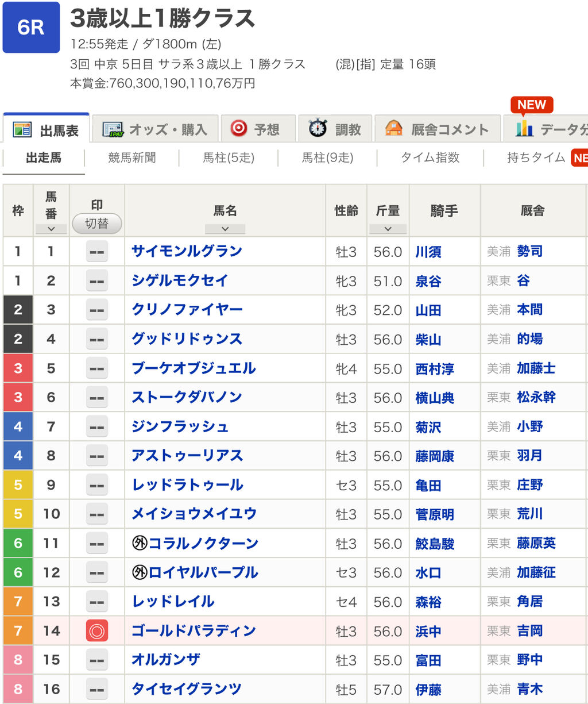Open trainer page for 青木
Screen dimensions: 588x704
[x=529, y=688]
